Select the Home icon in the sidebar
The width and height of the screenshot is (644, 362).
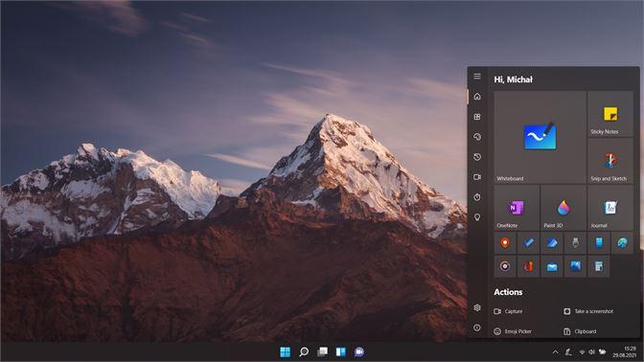[x=477, y=97]
